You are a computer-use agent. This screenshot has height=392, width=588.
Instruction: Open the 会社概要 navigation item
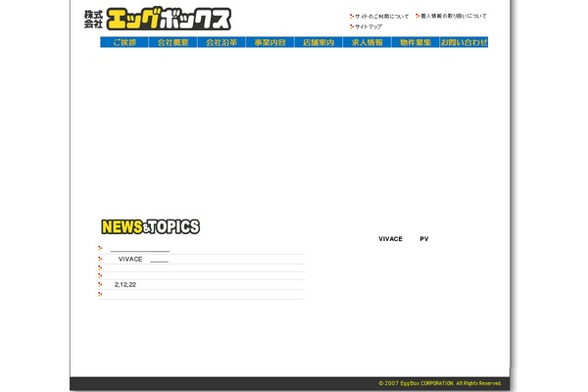(172, 42)
